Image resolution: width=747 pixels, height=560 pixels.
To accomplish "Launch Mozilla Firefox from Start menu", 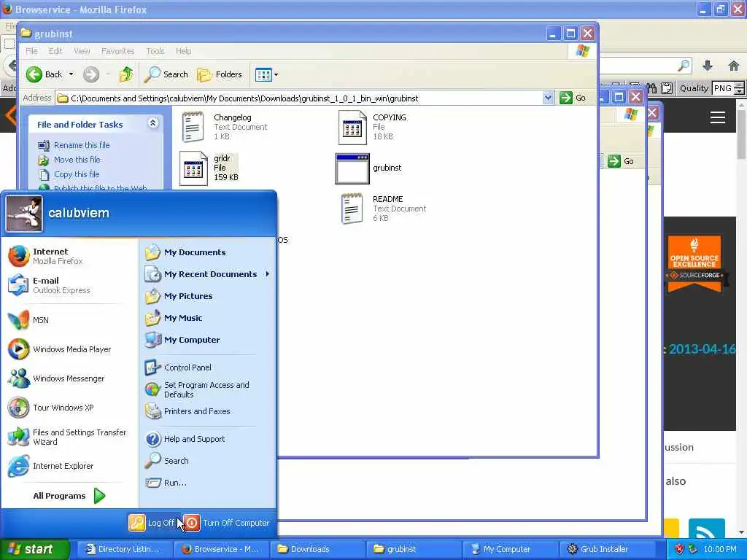I will coord(69,256).
